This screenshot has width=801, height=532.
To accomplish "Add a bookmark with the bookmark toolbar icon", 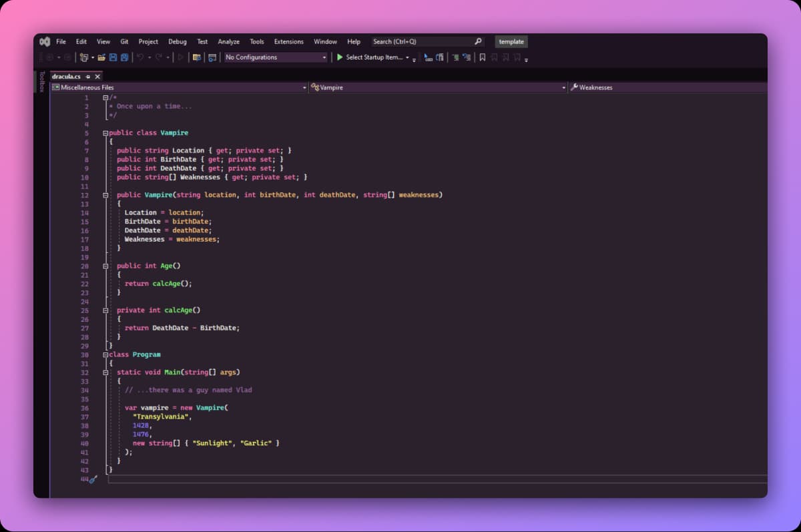I will [x=482, y=57].
